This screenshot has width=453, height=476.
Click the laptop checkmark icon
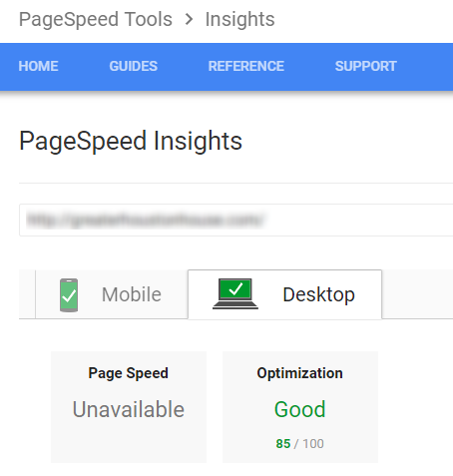point(235,293)
